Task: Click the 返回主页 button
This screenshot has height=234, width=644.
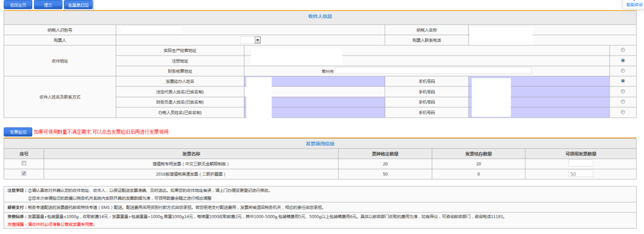Action: 18,5
